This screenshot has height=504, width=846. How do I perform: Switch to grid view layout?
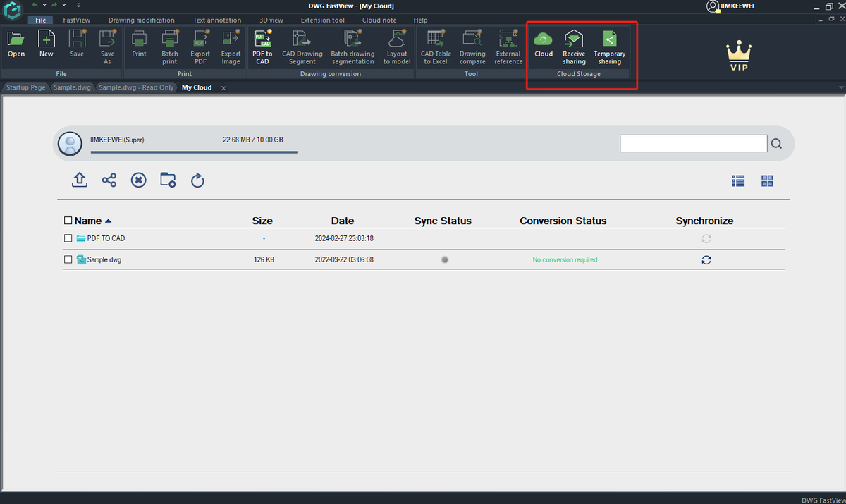767,180
